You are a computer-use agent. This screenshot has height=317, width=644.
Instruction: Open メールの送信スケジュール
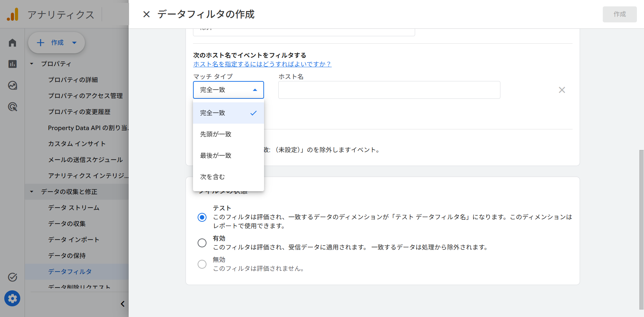click(85, 160)
